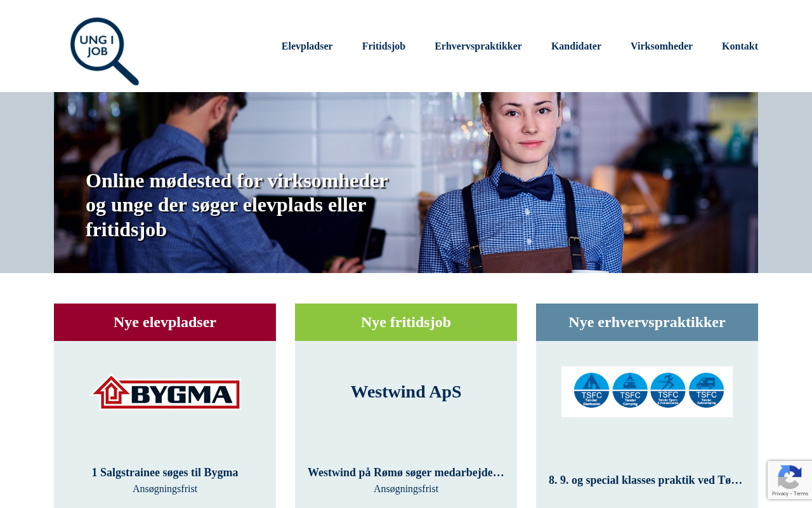812x508 pixels.
Task: Click the Westwind ApS company name
Action: click(x=406, y=392)
